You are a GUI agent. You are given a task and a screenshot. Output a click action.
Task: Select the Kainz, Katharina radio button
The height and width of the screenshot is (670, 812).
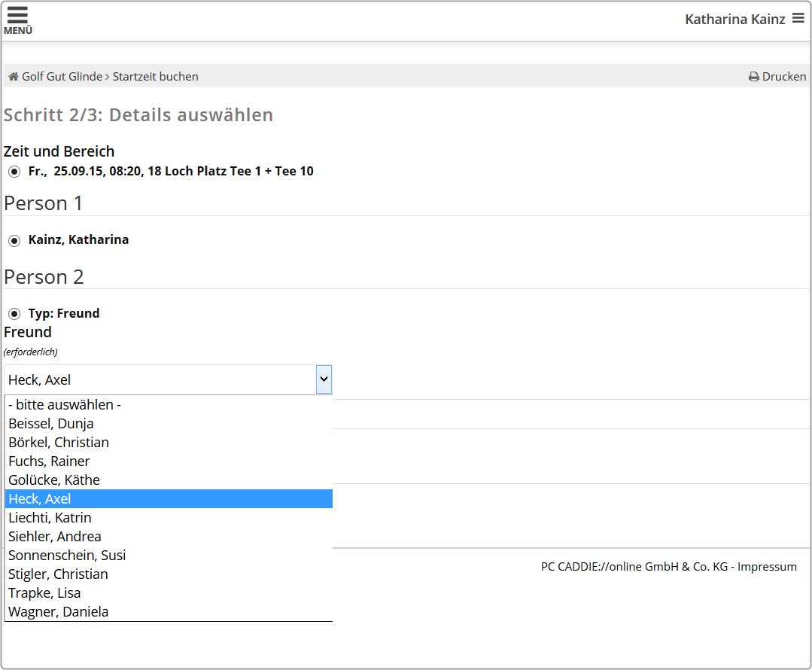point(14,240)
